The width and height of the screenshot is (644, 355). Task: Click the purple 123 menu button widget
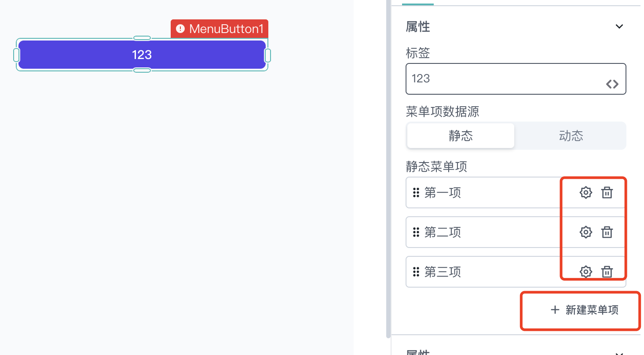click(x=142, y=55)
